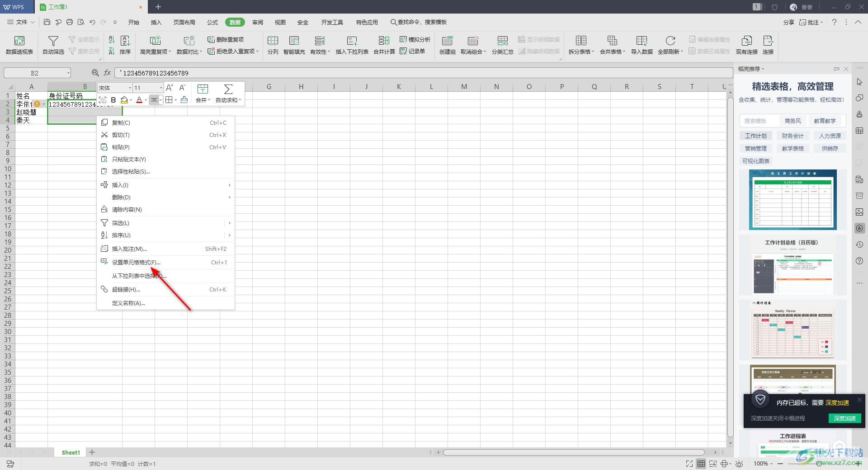Open the 记录单 record form
Screen dimensions: 868x470
[412, 51]
